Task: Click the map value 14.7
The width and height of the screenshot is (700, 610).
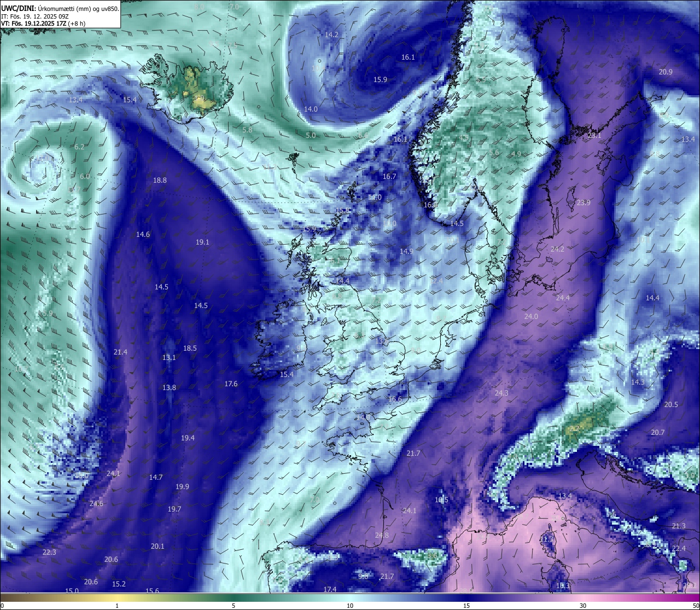Action: 156,477
